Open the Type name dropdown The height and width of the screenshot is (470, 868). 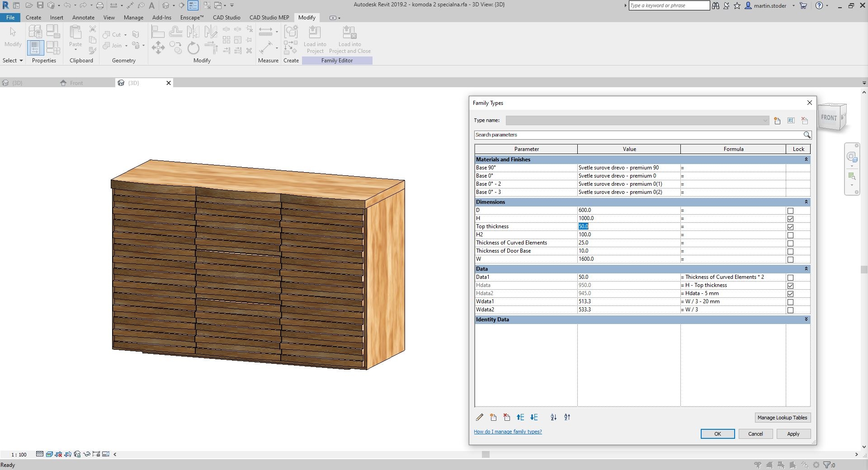tap(764, 121)
